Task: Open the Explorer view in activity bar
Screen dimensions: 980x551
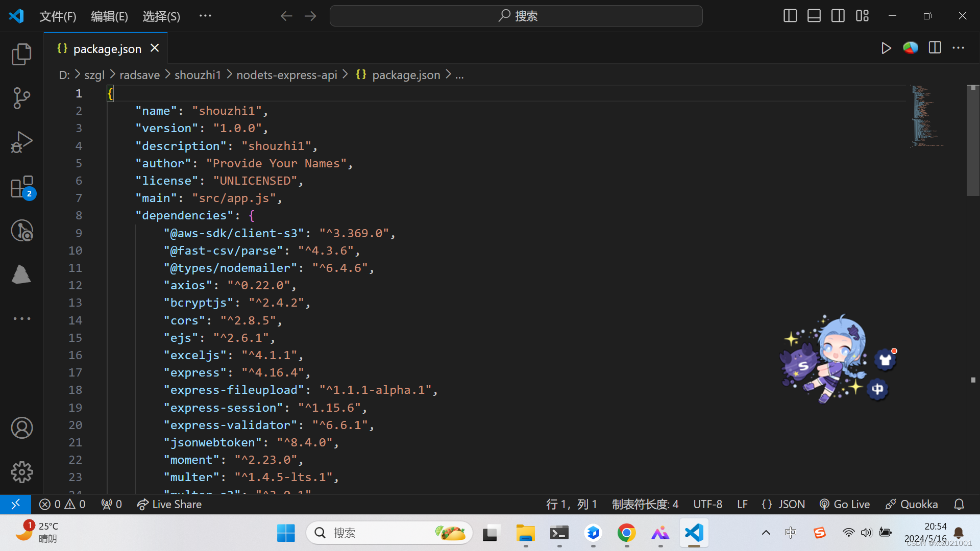Action: tap(21, 54)
